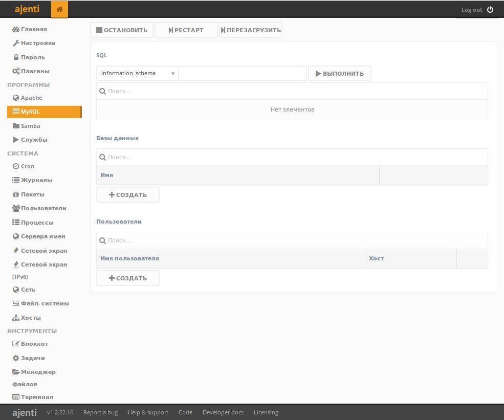Click the Log out power icon

490,10
